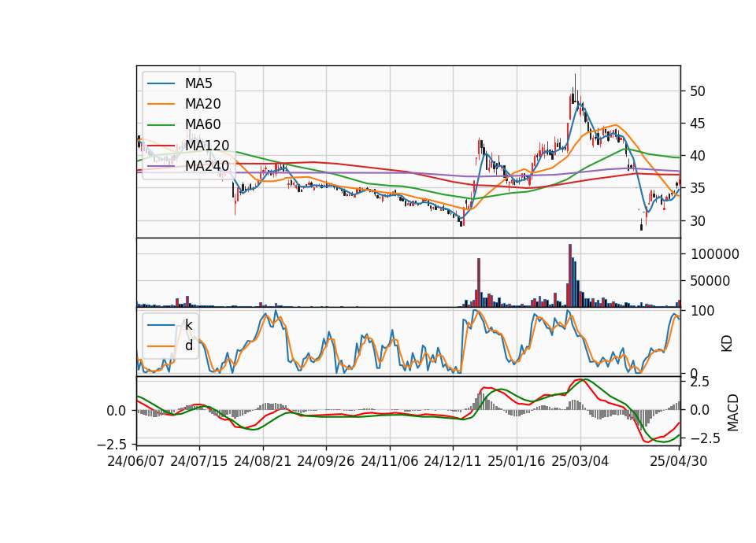
Task: Click the price axis value 45
Action: [x=698, y=124]
